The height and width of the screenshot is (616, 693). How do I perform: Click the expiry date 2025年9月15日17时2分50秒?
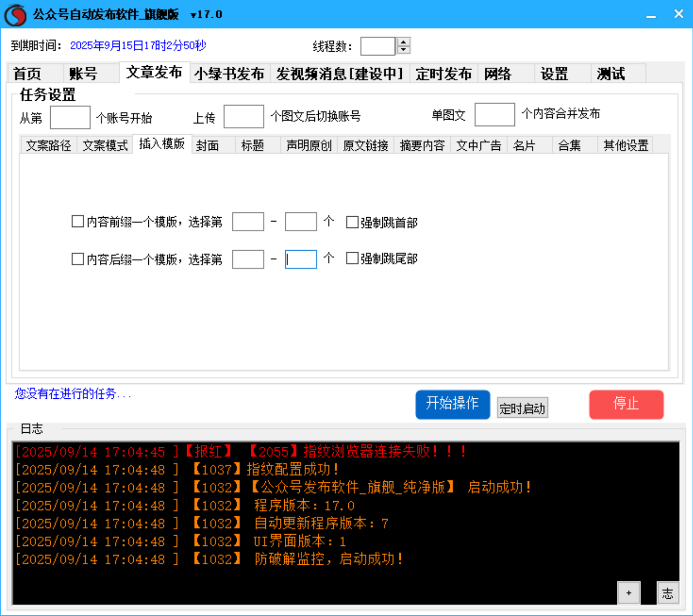click(138, 46)
